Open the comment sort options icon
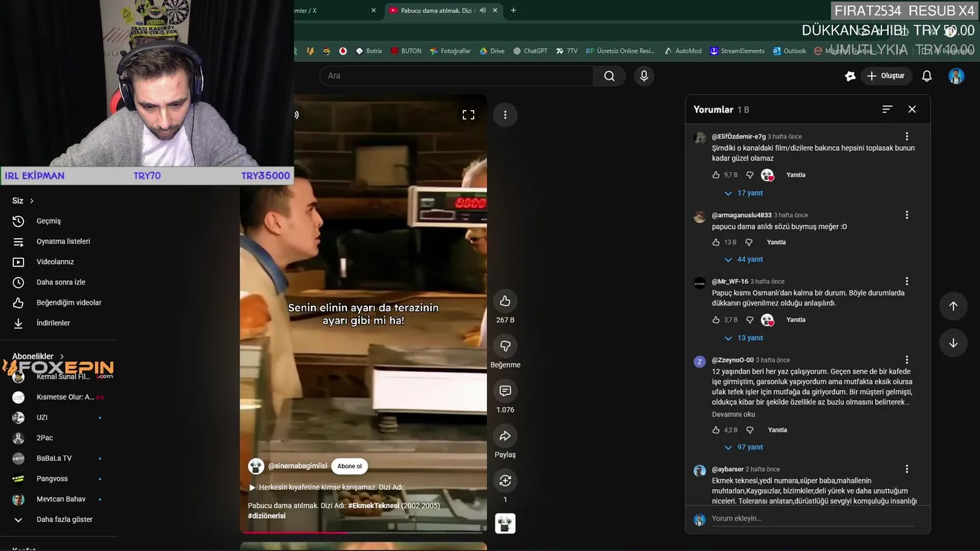The image size is (980, 551). [x=887, y=109]
